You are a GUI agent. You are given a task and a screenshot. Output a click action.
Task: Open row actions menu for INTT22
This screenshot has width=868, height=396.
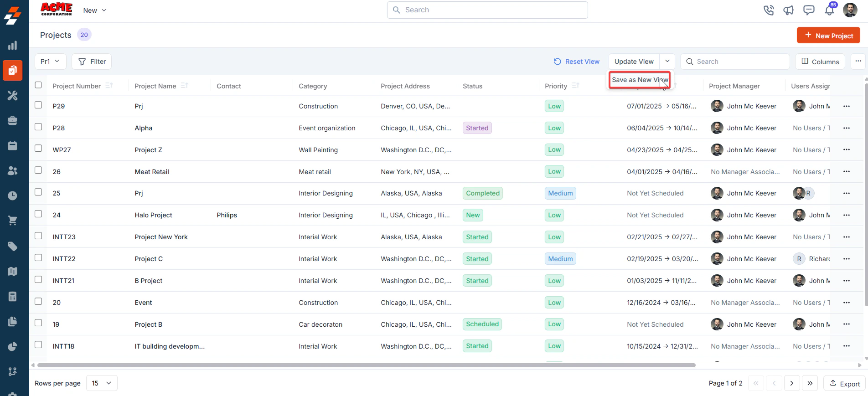847,259
